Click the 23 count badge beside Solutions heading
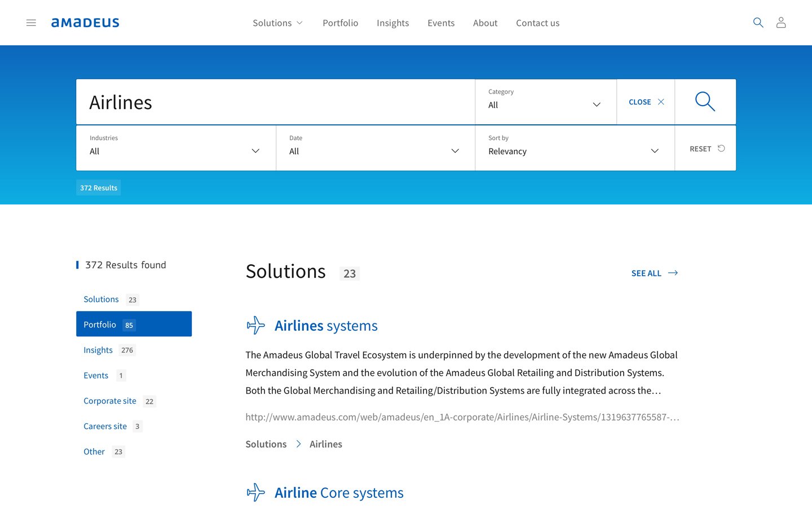This screenshot has width=812, height=508. 350,274
